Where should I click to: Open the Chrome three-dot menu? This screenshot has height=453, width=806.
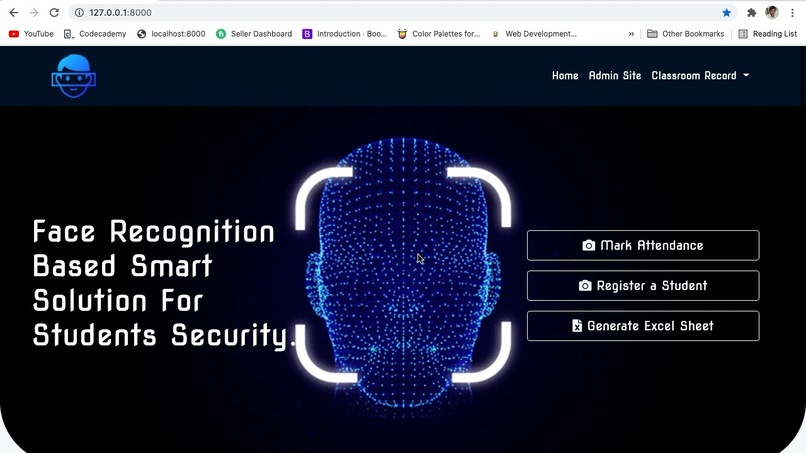point(792,12)
